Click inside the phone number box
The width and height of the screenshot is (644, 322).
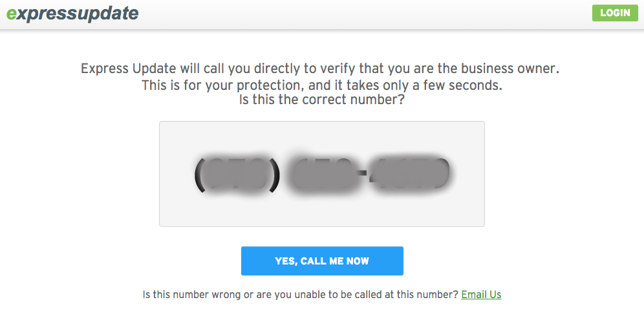pos(322,174)
